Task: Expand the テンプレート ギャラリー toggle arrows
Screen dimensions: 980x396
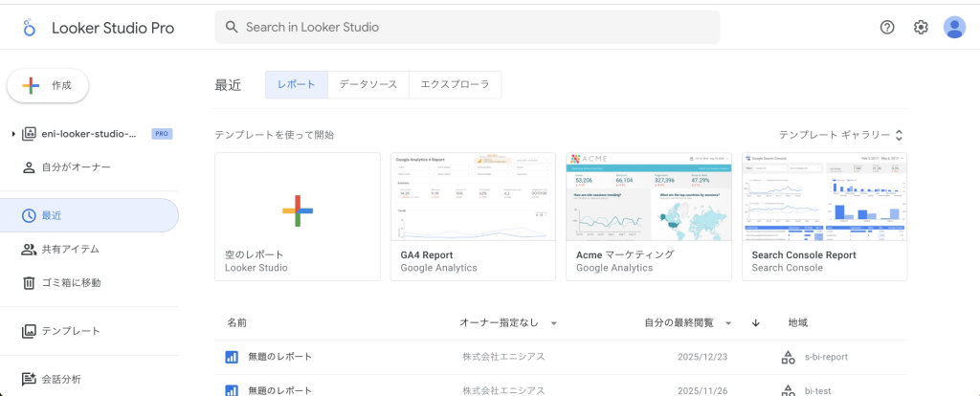Action: [899, 135]
